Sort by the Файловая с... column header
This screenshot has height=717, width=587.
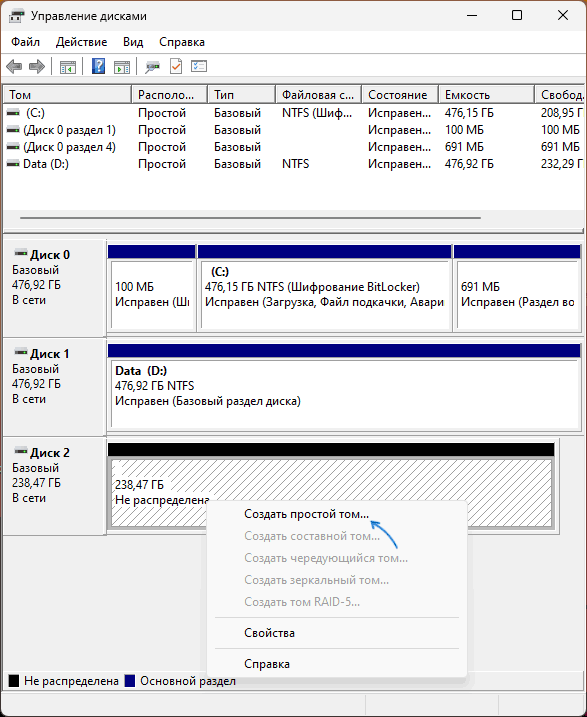318,95
